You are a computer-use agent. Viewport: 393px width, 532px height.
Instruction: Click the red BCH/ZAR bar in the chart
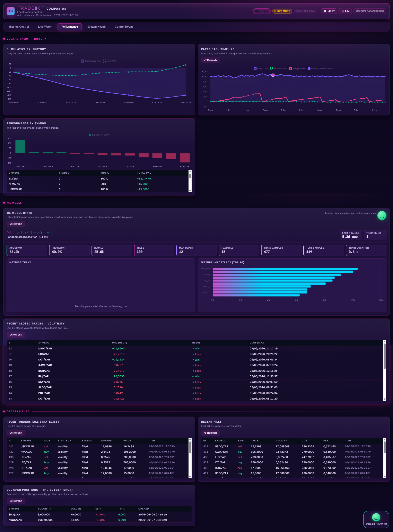(185, 158)
